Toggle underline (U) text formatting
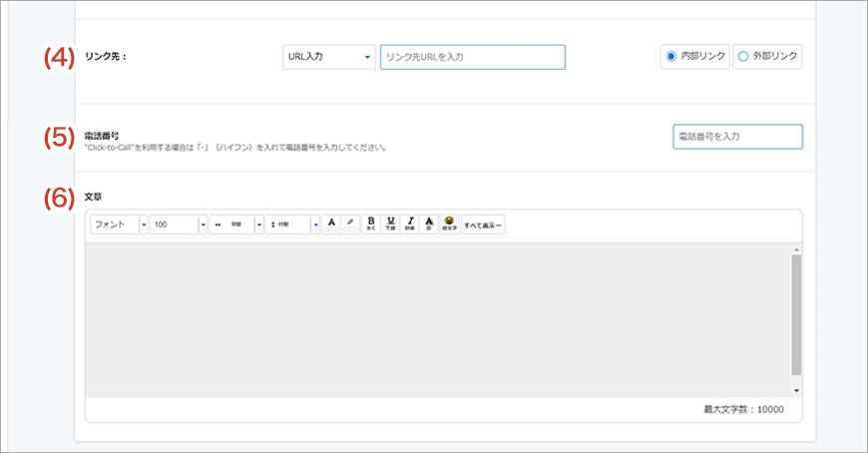Screen dimensions: 868x453 coord(390,225)
